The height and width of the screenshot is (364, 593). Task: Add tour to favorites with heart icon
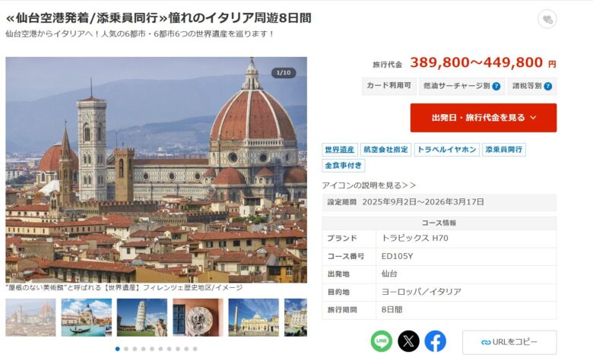(547, 19)
